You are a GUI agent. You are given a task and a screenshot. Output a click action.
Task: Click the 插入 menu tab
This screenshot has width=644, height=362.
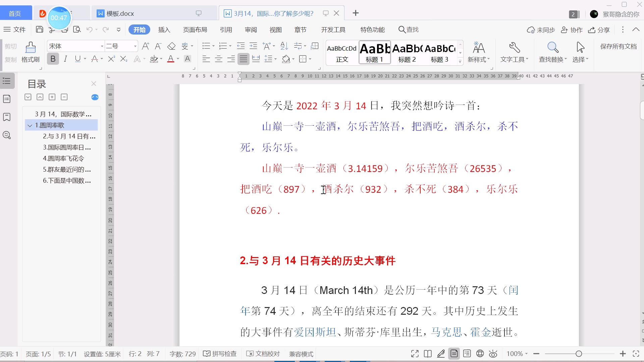coord(164,29)
